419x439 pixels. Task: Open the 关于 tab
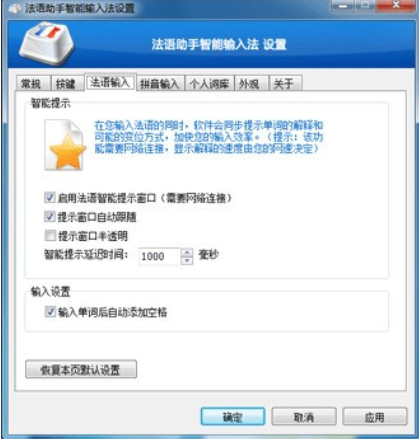(286, 83)
